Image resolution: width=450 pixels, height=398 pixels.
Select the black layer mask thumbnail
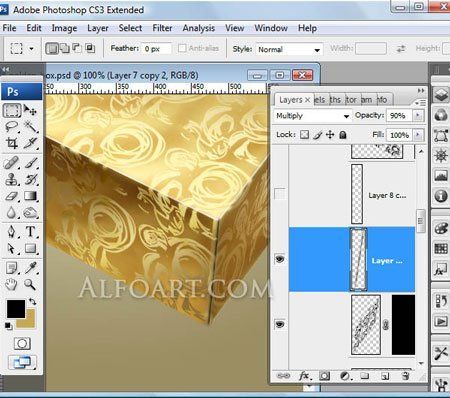[x=403, y=325]
